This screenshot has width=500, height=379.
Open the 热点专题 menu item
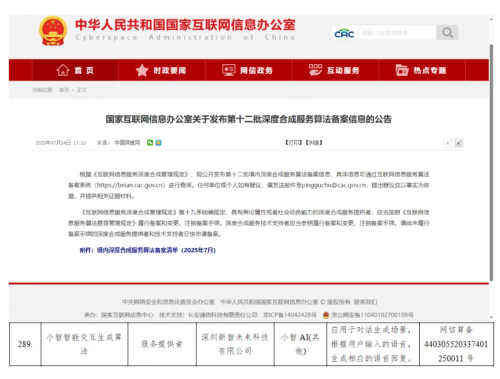[422, 70]
